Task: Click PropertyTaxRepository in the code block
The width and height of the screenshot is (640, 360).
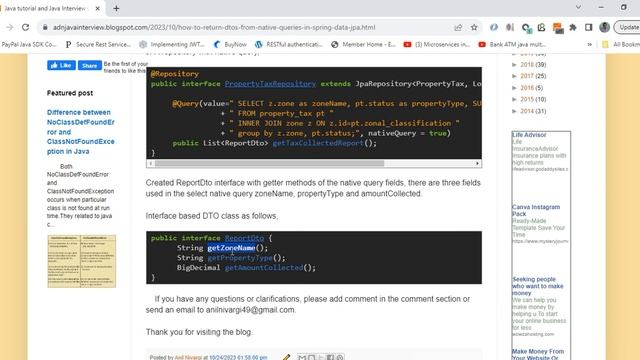Action: click(270, 84)
